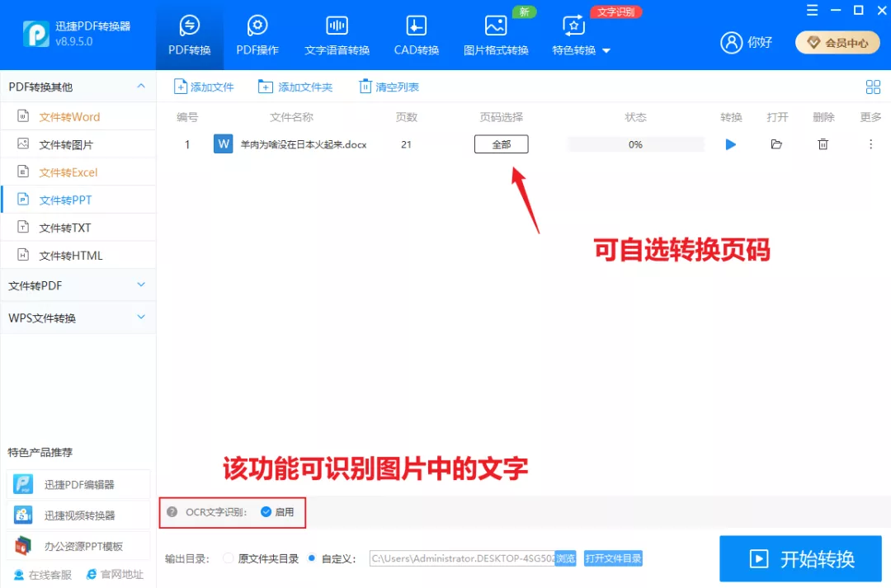Select 文件转PPT in sidebar

coord(78,200)
